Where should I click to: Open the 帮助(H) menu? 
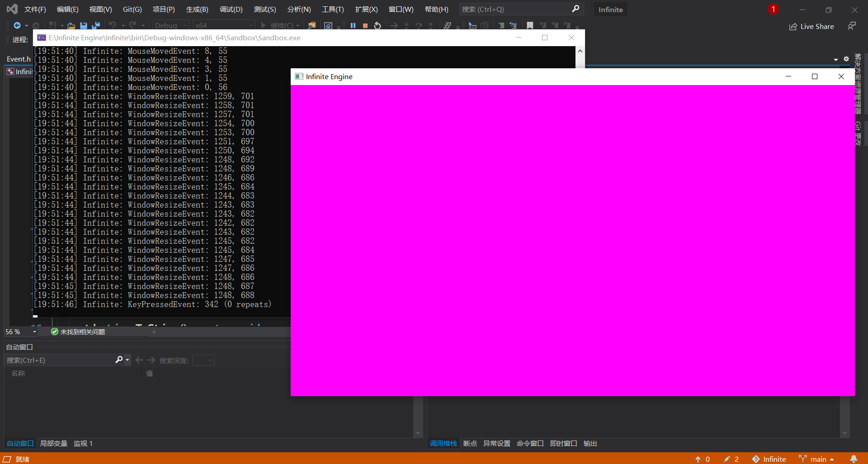(437, 9)
